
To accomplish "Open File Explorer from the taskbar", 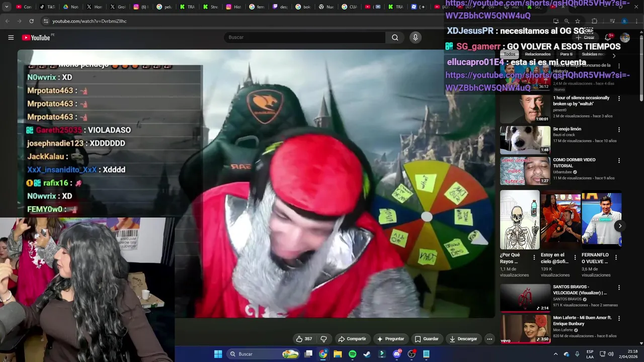I will 338,354.
